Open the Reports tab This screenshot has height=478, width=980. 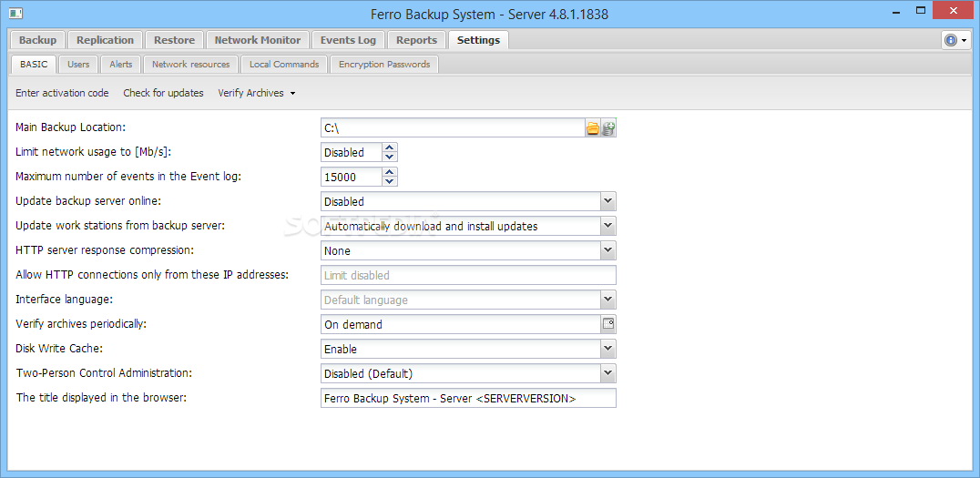click(416, 40)
